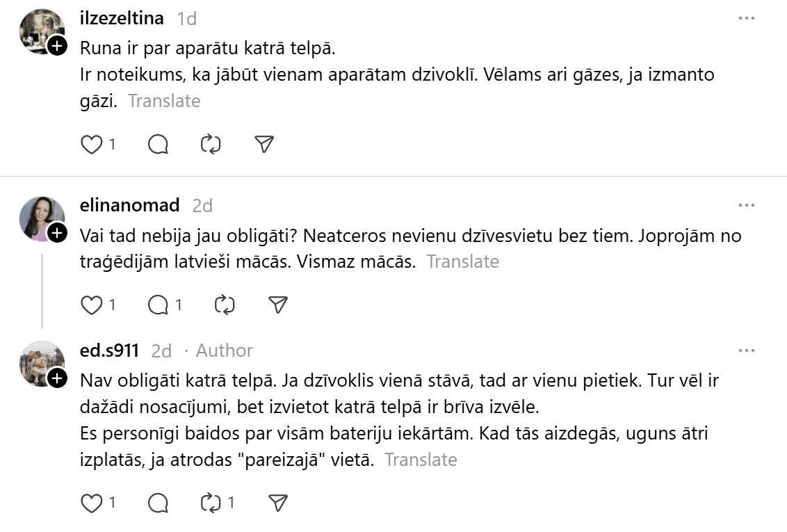Screen dimensions: 787x532
Task: Like ed.s911's reply with the heart
Action: pos(92,503)
